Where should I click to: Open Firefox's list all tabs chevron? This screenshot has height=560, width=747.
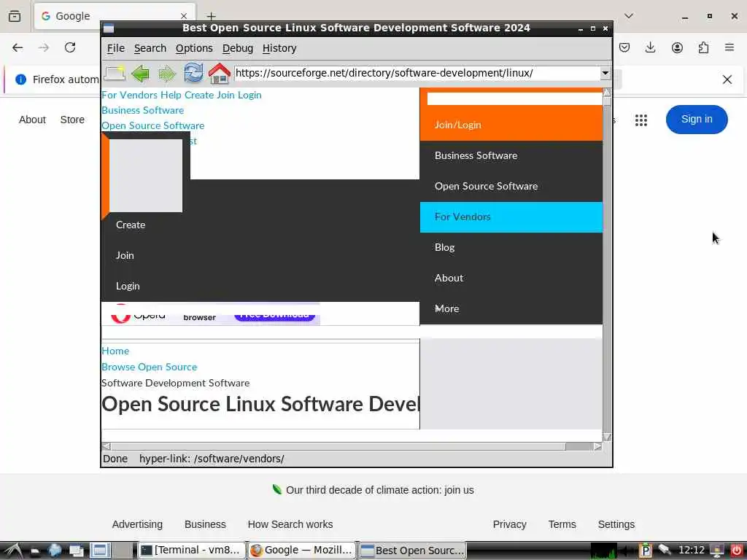(629, 16)
